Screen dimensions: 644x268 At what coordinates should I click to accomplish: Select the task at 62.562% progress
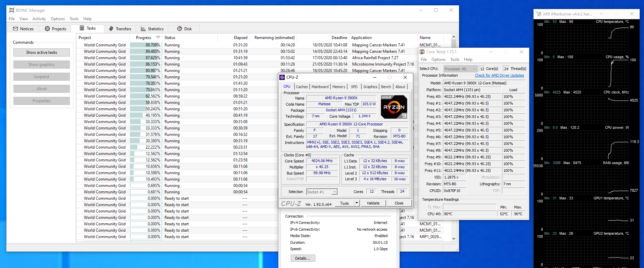pos(178,96)
